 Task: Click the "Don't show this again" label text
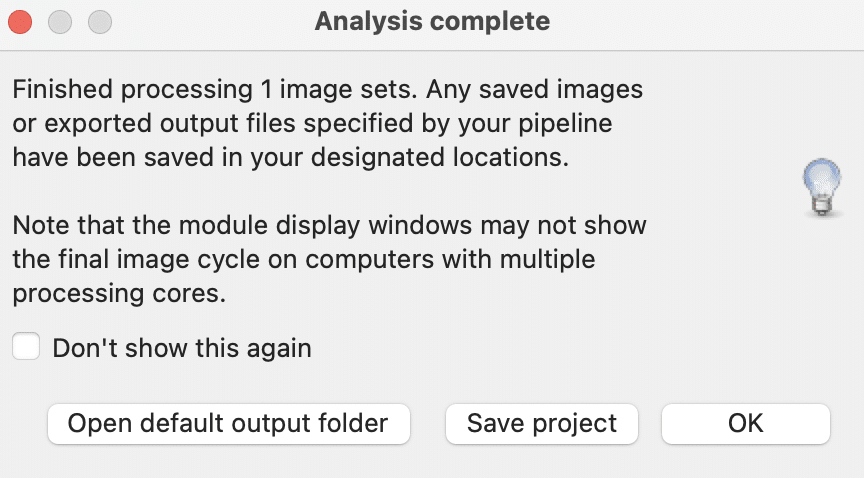(x=182, y=348)
